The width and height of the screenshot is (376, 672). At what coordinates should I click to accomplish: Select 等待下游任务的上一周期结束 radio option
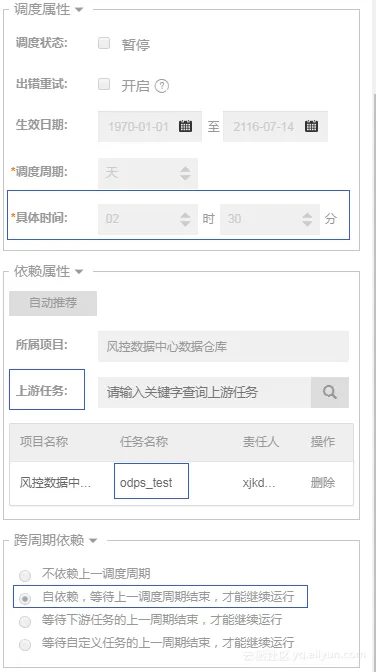25,621
